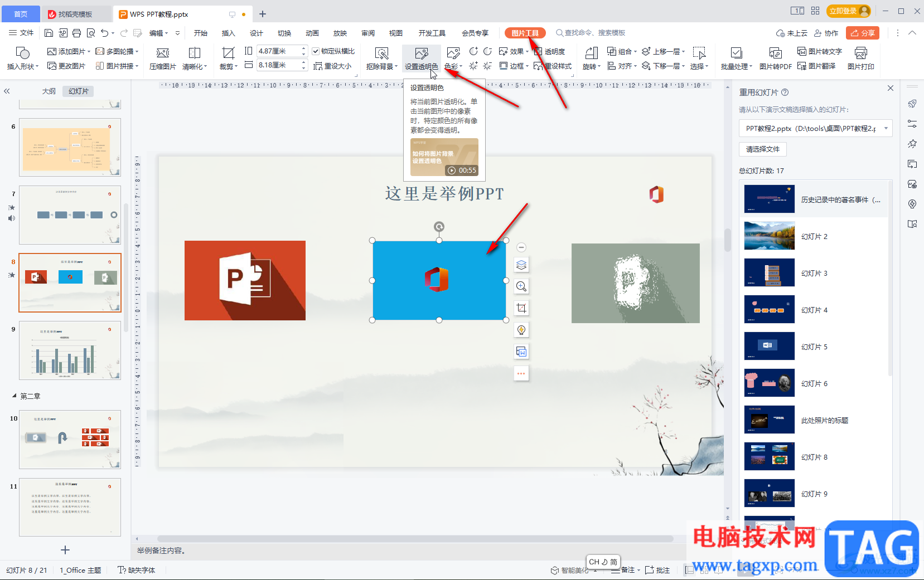Image resolution: width=924 pixels, height=580 pixels.
Task: Select the 设置透明色 transparent color tool
Action: pos(422,59)
